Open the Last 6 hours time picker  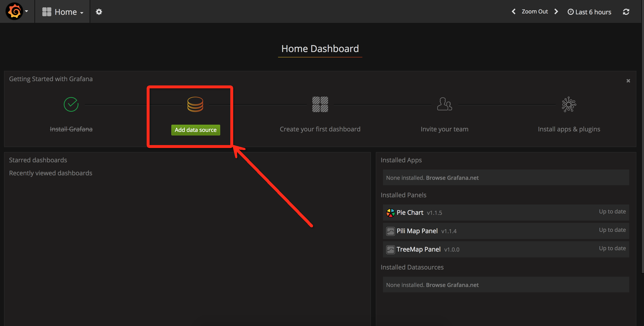pyautogui.click(x=589, y=12)
